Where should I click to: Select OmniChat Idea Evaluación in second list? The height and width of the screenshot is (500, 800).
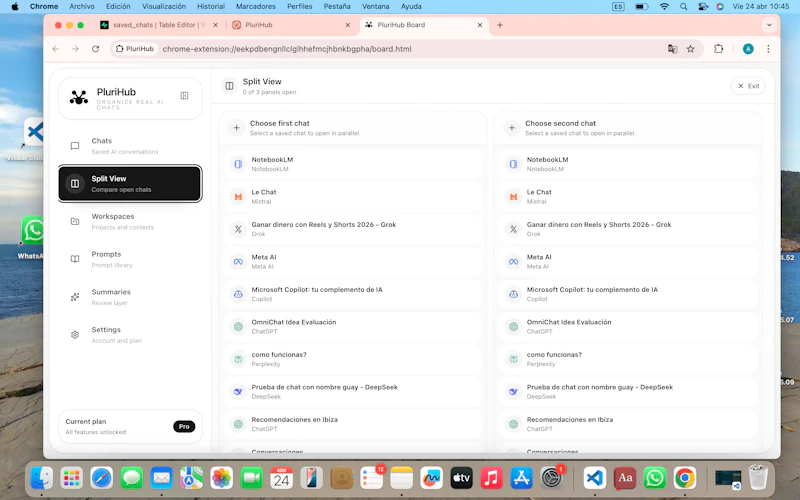click(x=628, y=327)
